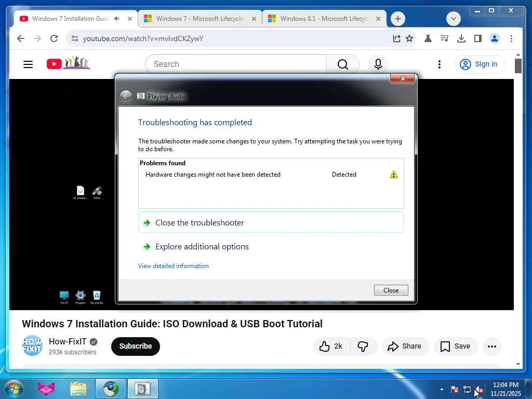Open the tab search dropdown
The image size is (532, 399).
(x=453, y=19)
